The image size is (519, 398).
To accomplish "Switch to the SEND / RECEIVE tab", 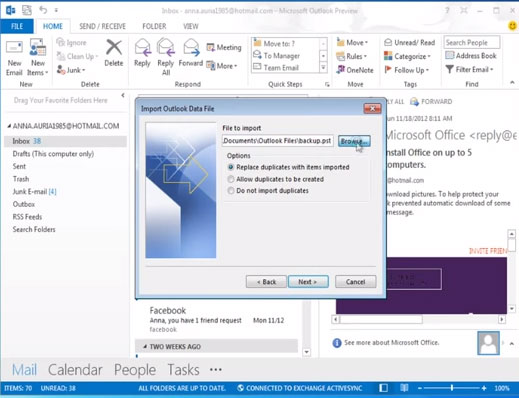I will pyautogui.click(x=102, y=26).
